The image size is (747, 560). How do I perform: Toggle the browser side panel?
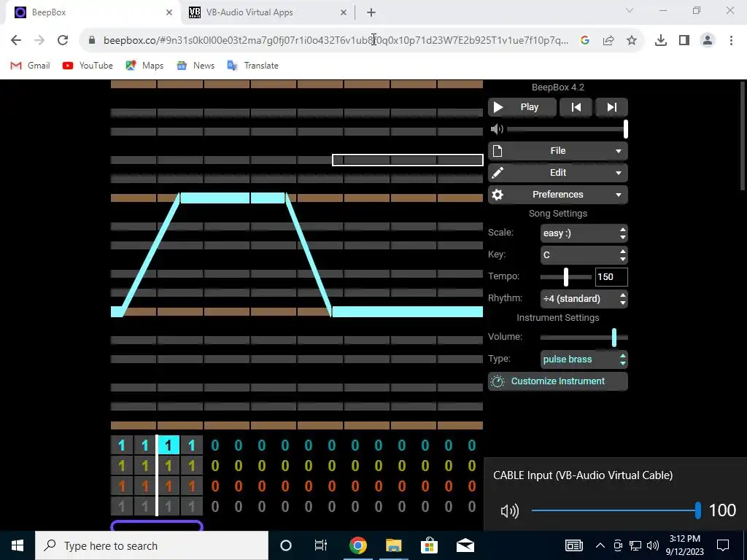(x=684, y=41)
